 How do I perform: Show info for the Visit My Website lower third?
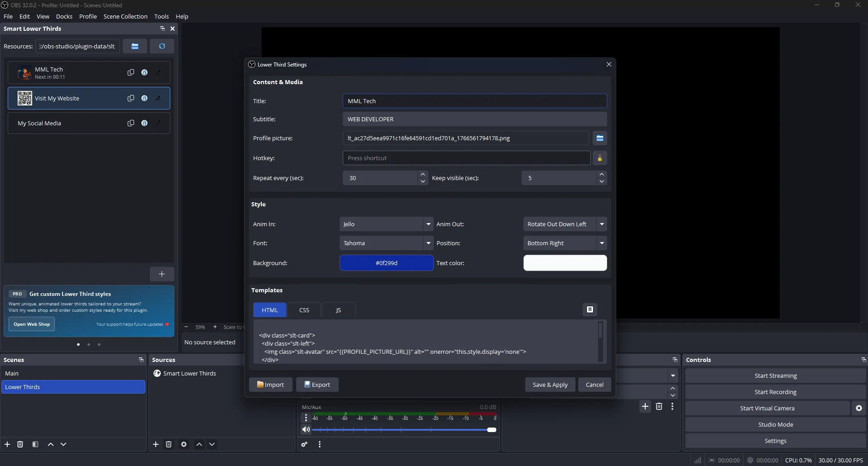click(x=144, y=98)
